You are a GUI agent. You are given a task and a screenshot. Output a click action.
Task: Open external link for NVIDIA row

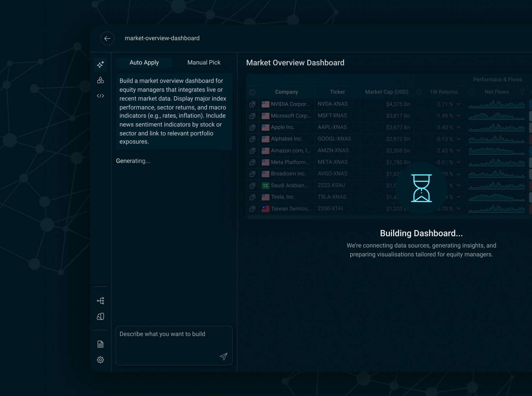pos(252,104)
